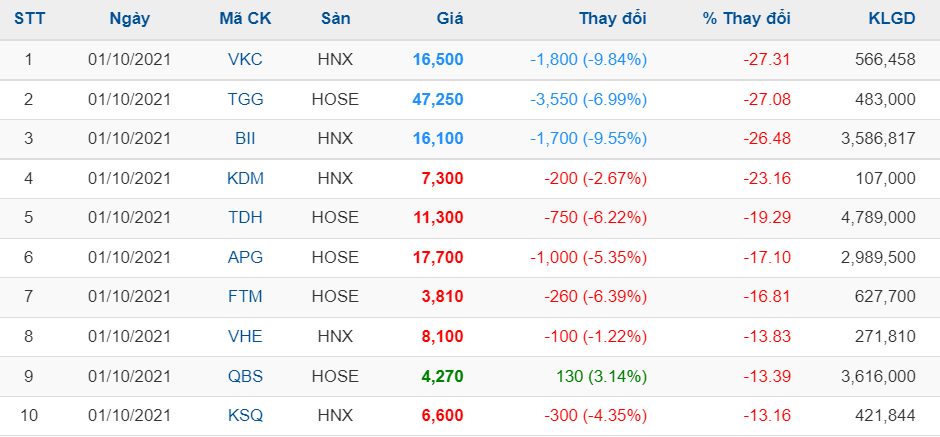Click the Sàn column header
The width and height of the screenshot is (940, 437).
pos(335,19)
